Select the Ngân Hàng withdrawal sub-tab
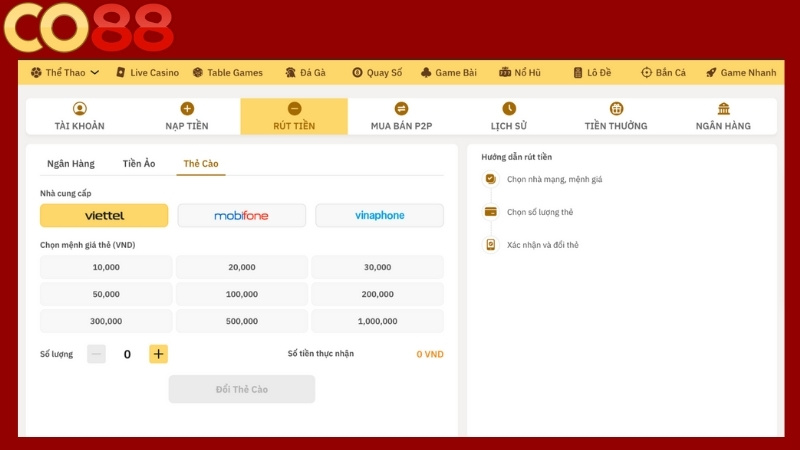Image resolution: width=800 pixels, height=450 pixels. pyautogui.click(x=71, y=164)
